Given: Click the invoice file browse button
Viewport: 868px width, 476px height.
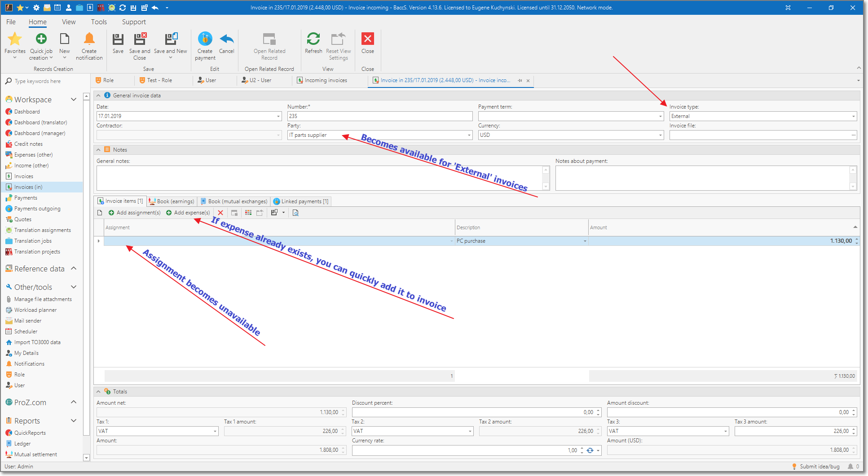Looking at the screenshot, I should (853, 135).
